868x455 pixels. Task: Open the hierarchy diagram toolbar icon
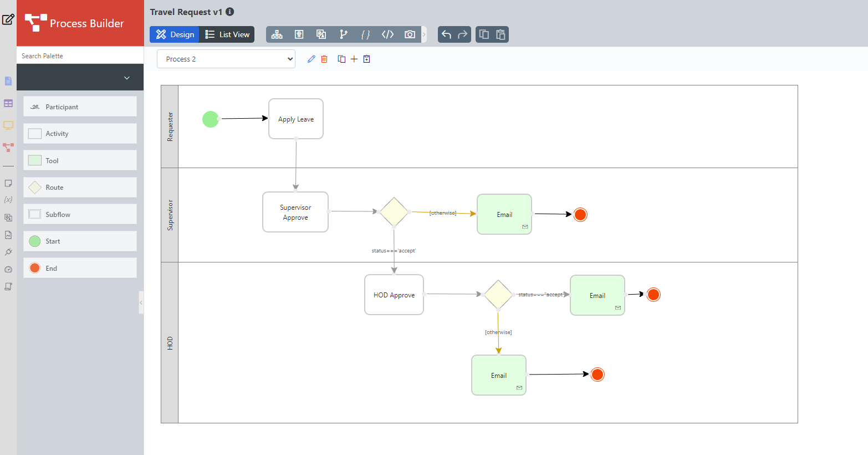(x=277, y=34)
